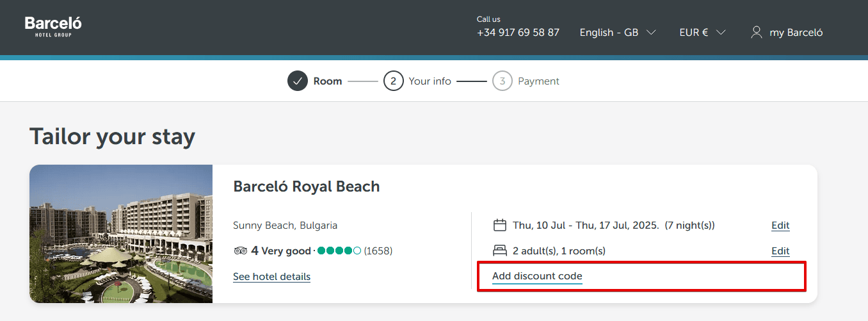The image size is (868, 321).
Task: Edit the adults and rooms selection
Action: (780, 251)
